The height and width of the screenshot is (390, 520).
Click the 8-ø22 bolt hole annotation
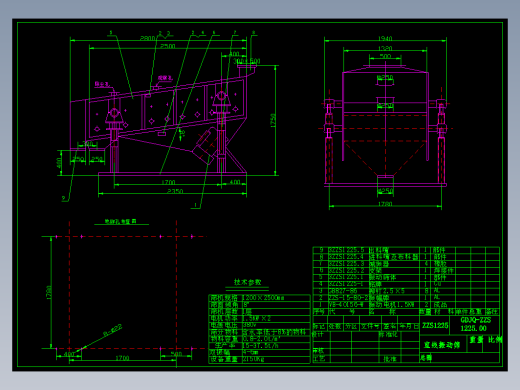tap(112, 330)
